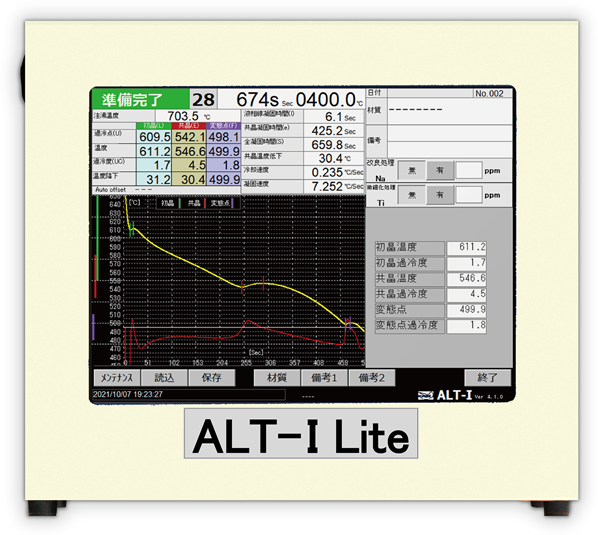Click the counter box showing 28

(204, 100)
